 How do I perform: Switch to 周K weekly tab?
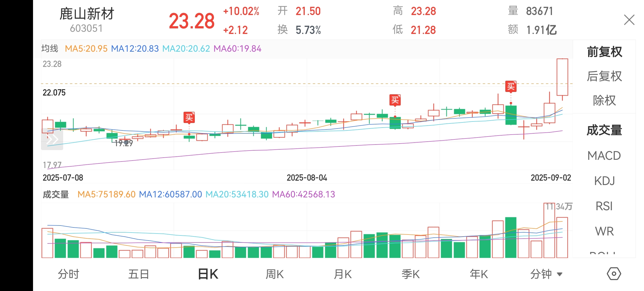274,274
